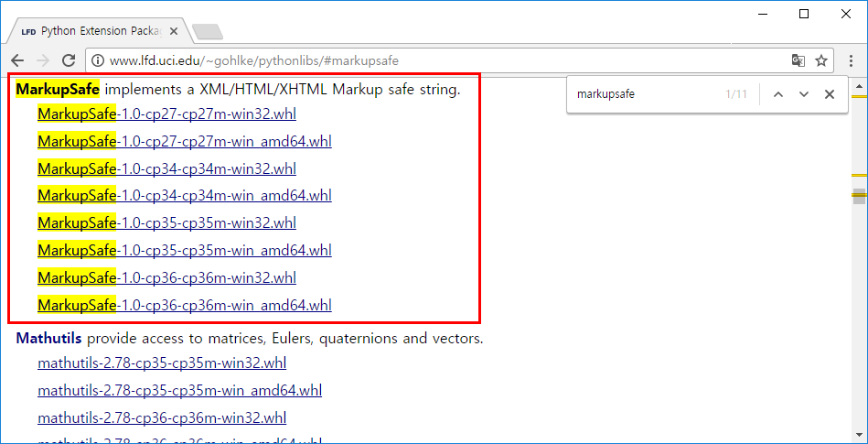Bookmark this page with the star
This screenshot has width=868, height=444.
point(821,60)
